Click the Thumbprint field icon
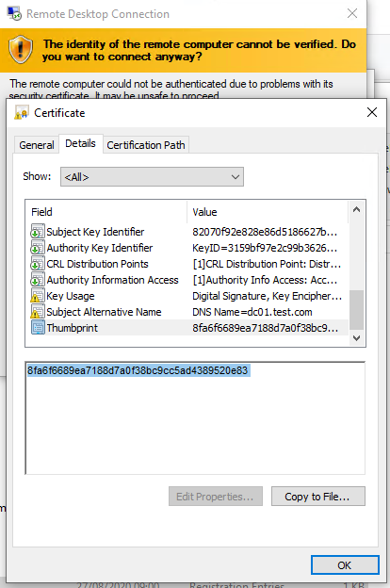 tap(38, 328)
